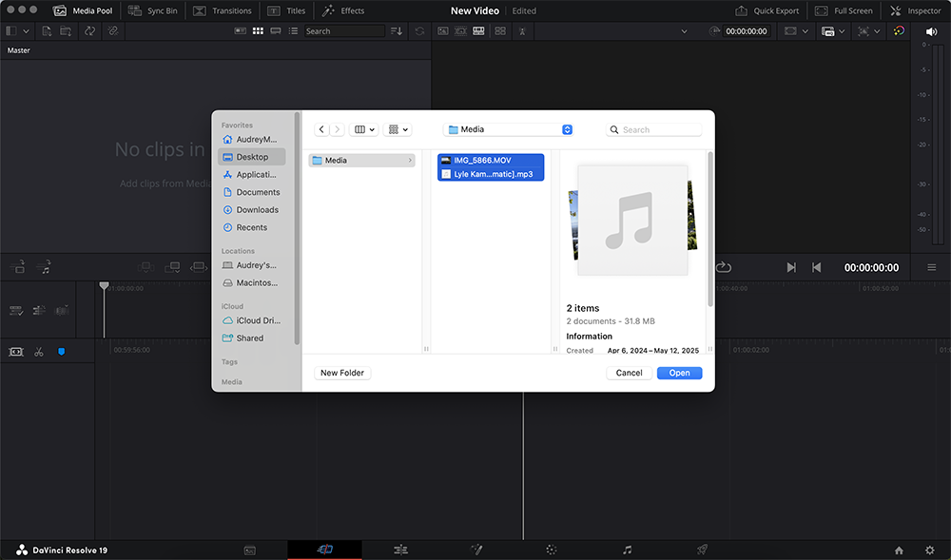The image size is (951, 560).
Task: Open the Fairlight audio page
Action: (x=626, y=550)
